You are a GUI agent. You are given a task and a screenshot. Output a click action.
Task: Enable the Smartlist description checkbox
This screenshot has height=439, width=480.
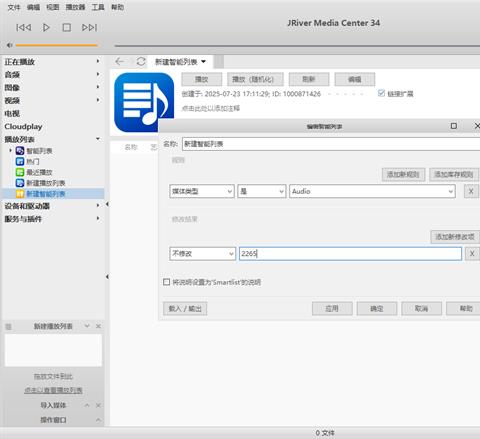[x=167, y=282]
